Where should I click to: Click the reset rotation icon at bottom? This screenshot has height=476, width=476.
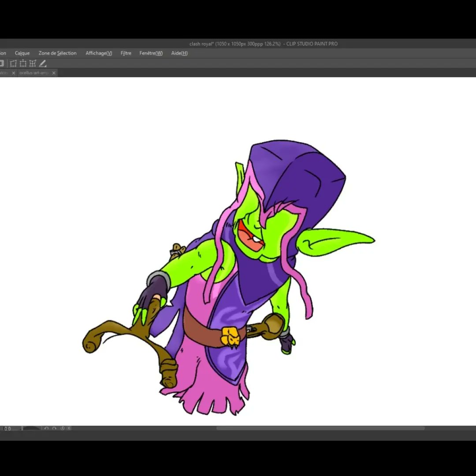pos(62,428)
